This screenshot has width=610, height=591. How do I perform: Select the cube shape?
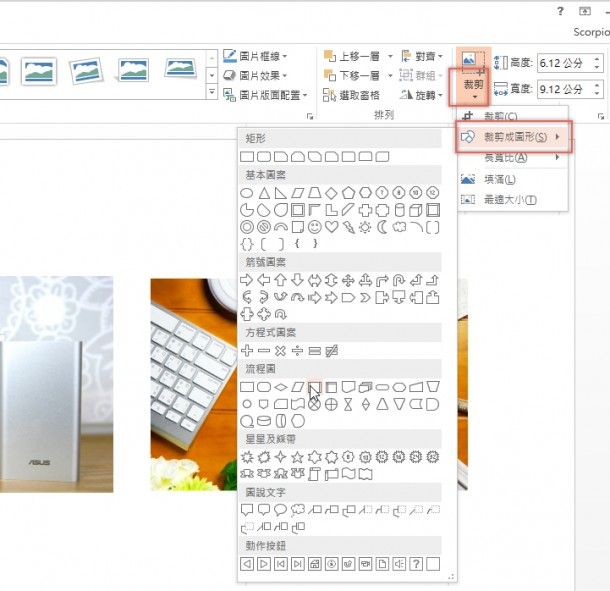(x=416, y=210)
